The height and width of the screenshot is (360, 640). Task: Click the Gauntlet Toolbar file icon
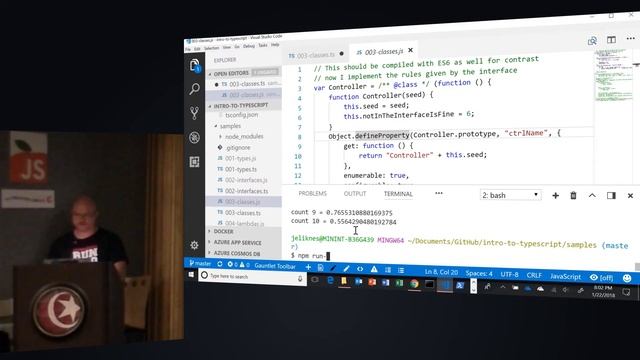pos(321,268)
